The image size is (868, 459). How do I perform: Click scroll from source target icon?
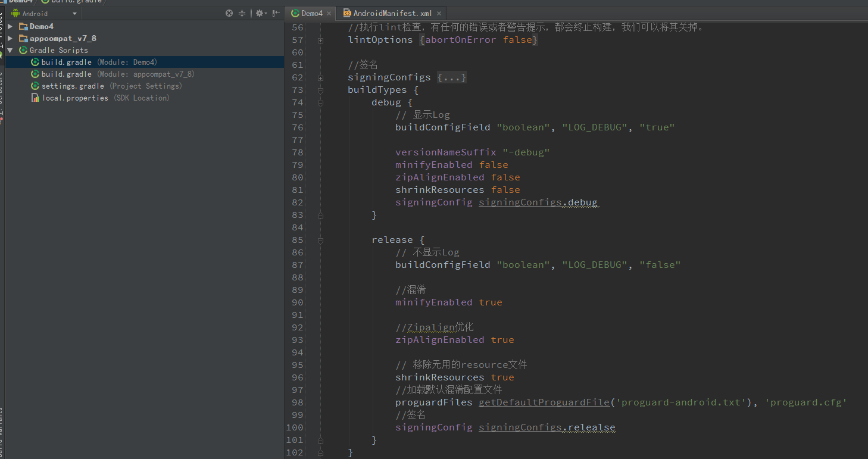click(229, 13)
